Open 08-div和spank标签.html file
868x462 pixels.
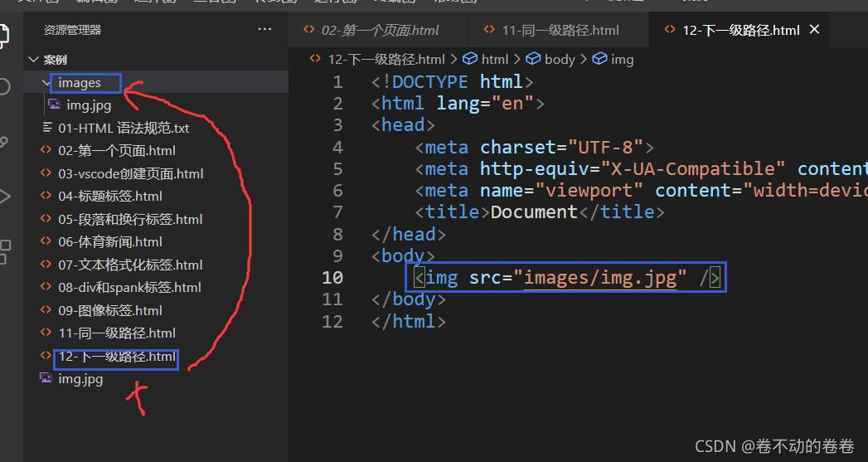pos(129,288)
